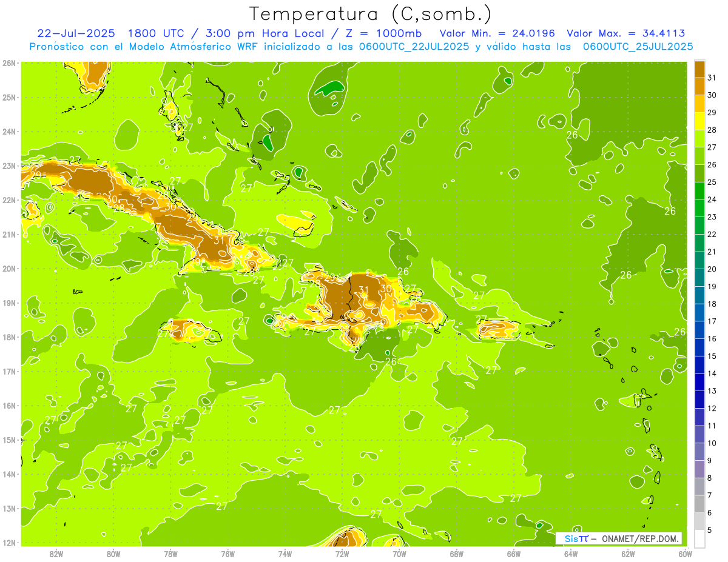Click the "78W" longitude axis label
The height and width of the screenshot is (562, 728).
[x=170, y=554]
